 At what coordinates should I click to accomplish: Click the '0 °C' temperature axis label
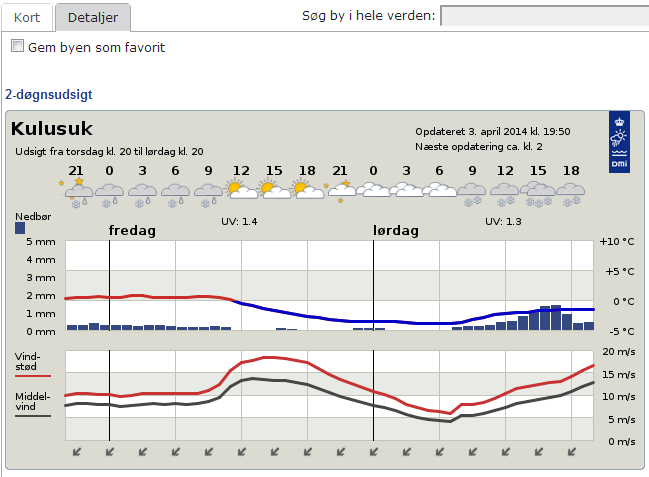(623, 301)
